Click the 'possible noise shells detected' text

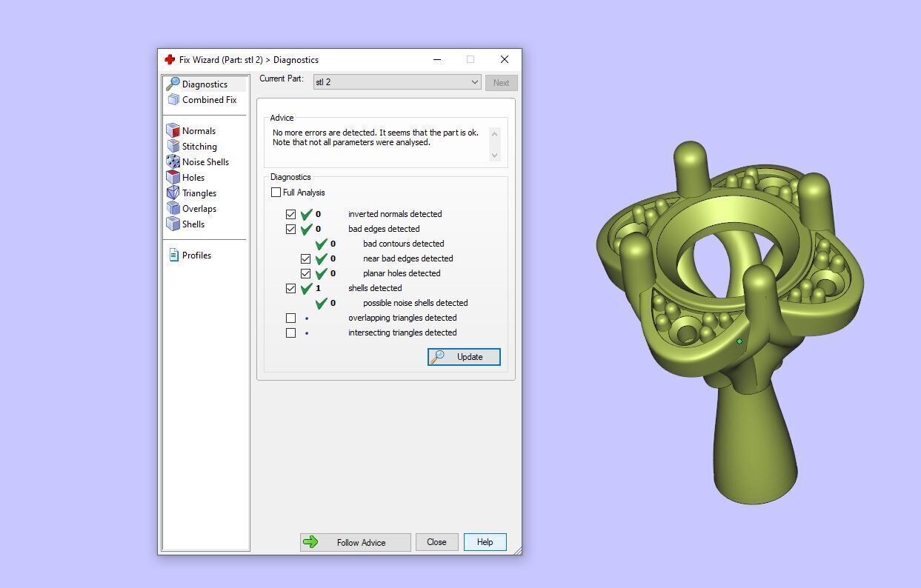pyautogui.click(x=415, y=303)
